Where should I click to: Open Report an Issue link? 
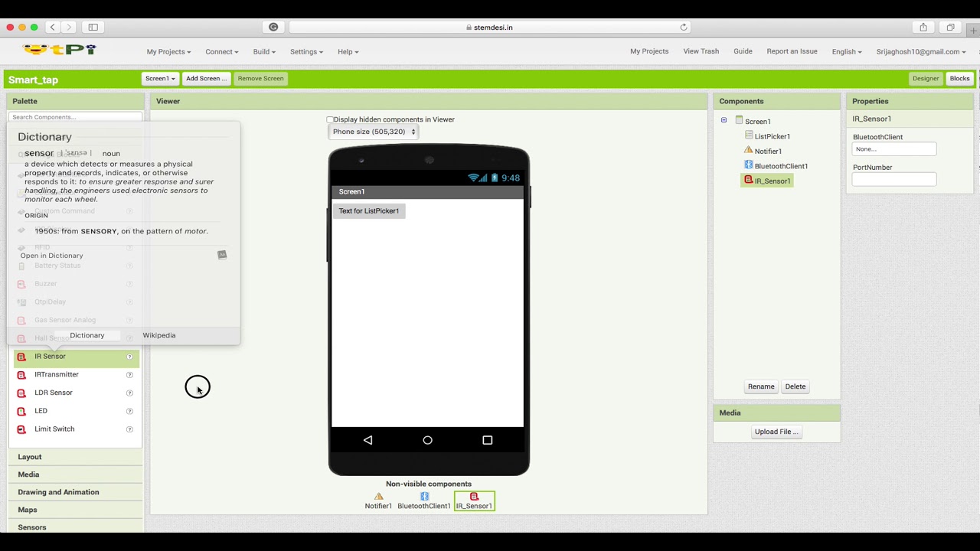(792, 51)
